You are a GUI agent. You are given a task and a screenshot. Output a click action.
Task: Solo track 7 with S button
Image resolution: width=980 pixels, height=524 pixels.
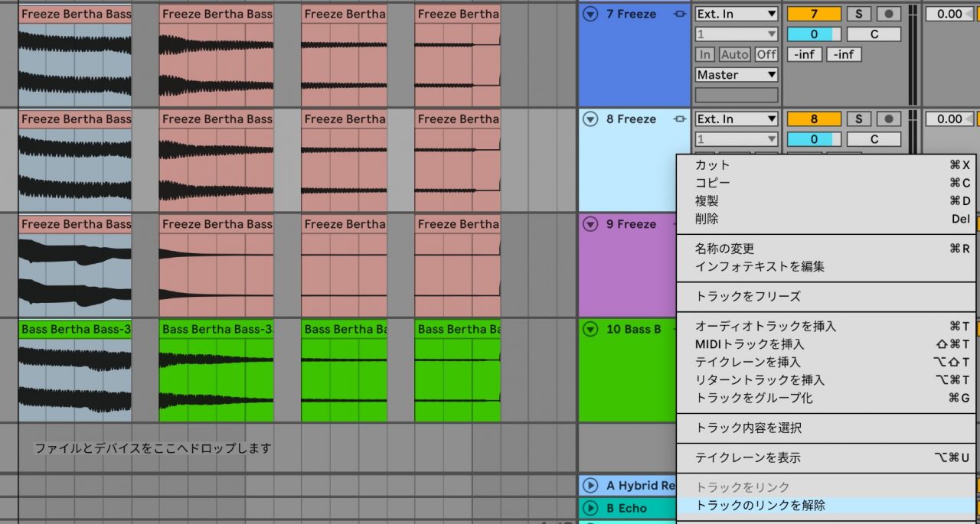859,14
